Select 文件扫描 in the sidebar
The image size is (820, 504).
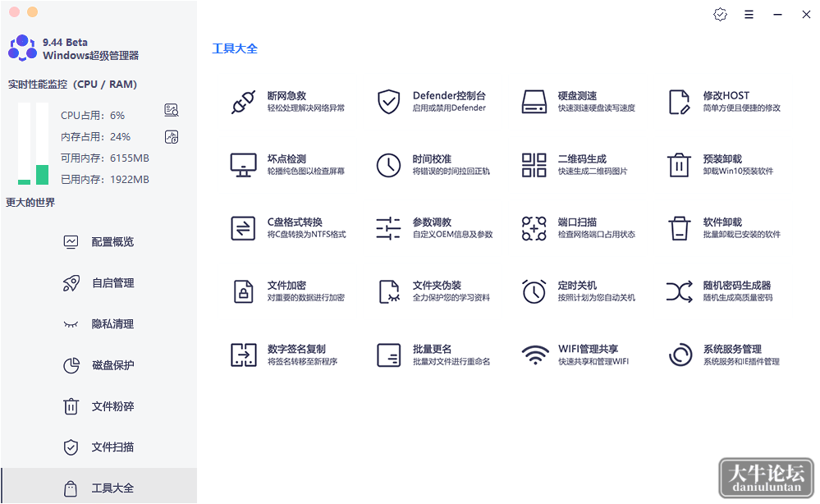coord(98,447)
